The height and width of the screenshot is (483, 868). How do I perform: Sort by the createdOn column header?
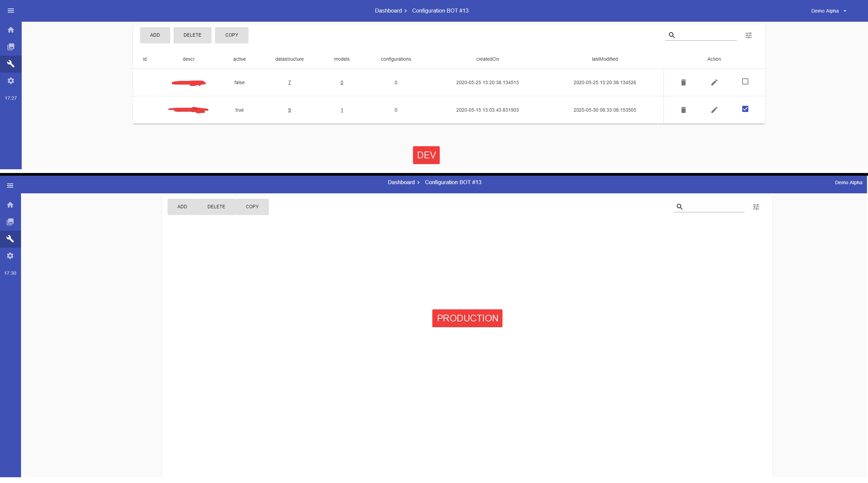tap(487, 59)
